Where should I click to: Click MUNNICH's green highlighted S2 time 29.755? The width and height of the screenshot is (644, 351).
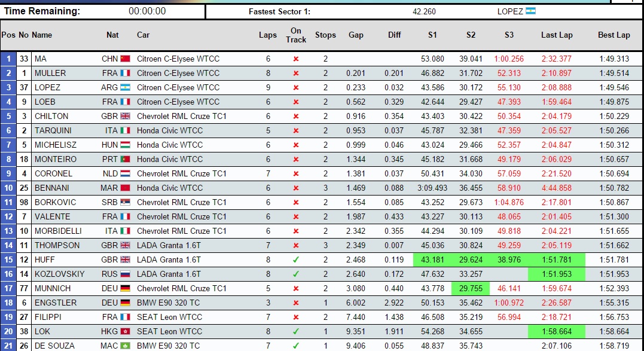coord(471,288)
